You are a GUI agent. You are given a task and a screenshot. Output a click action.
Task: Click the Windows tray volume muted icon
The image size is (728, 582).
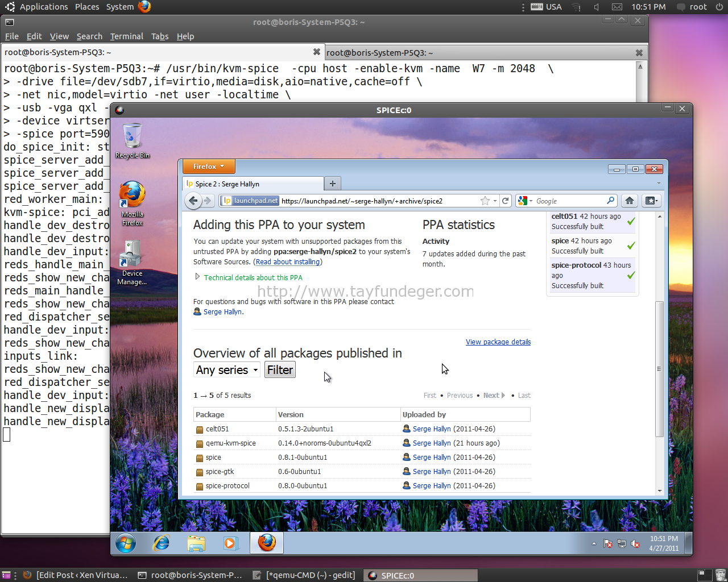click(636, 544)
